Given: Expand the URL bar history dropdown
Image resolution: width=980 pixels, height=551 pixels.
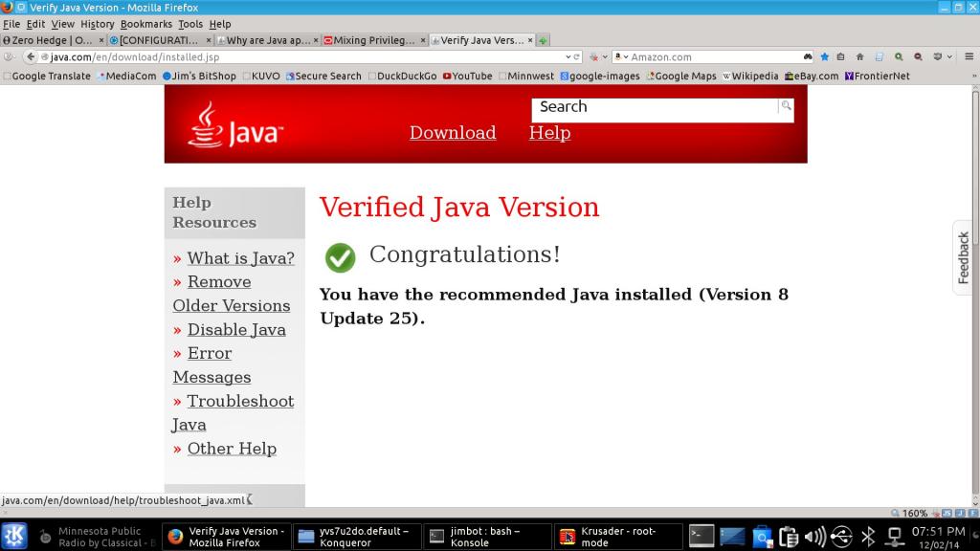Looking at the screenshot, I should point(568,57).
